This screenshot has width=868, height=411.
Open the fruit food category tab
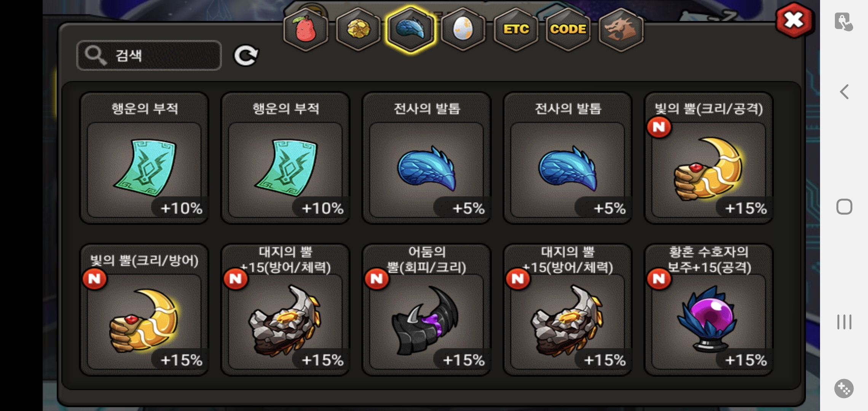[306, 29]
